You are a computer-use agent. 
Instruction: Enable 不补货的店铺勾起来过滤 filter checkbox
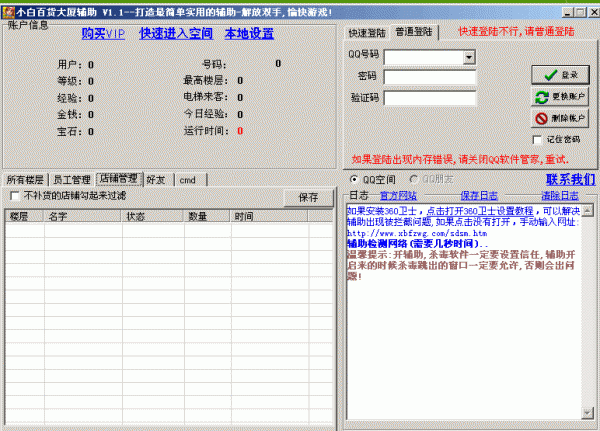(15, 196)
